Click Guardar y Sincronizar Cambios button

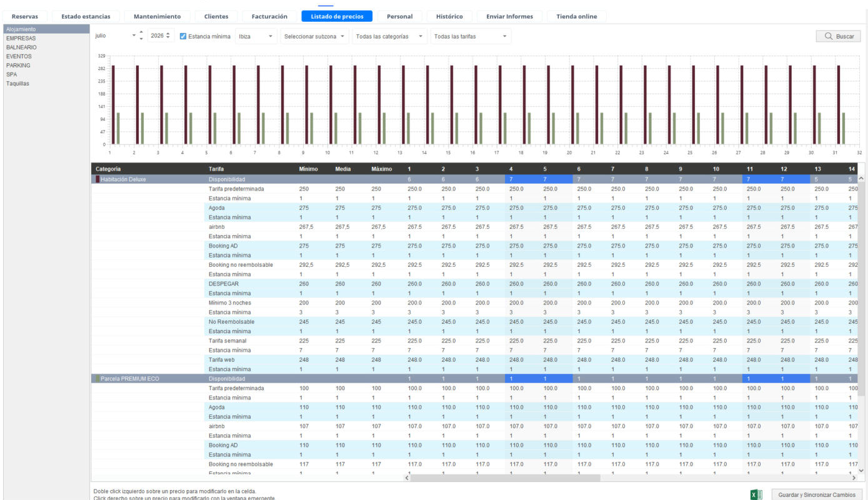(x=817, y=495)
